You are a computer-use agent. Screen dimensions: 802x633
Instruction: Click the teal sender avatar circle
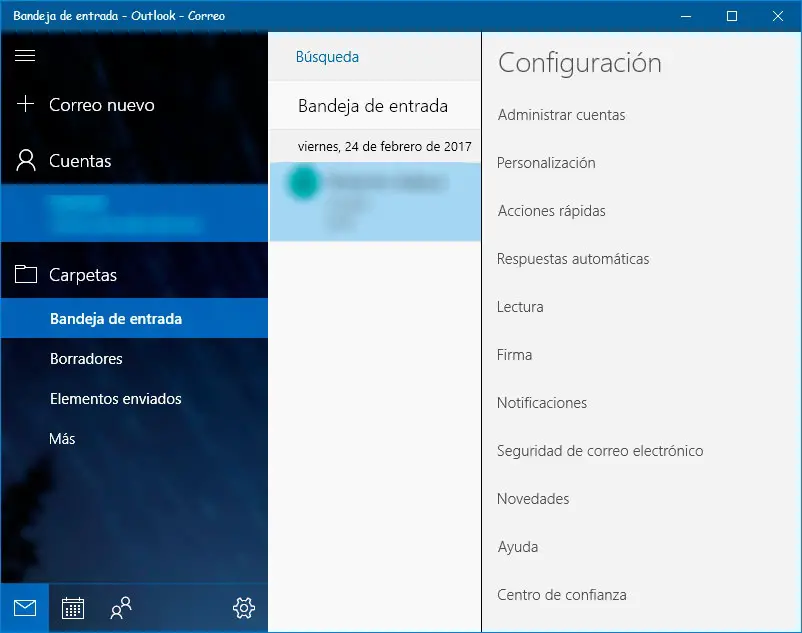coord(303,182)
